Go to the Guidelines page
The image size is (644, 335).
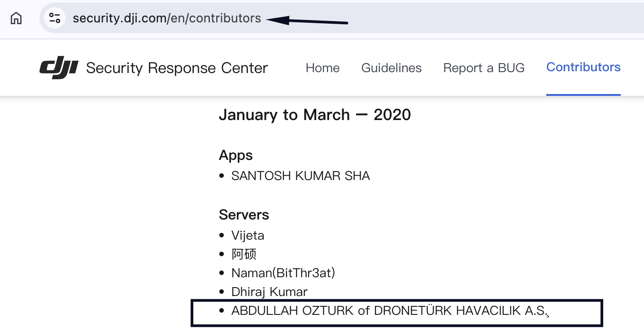(391, 68)
